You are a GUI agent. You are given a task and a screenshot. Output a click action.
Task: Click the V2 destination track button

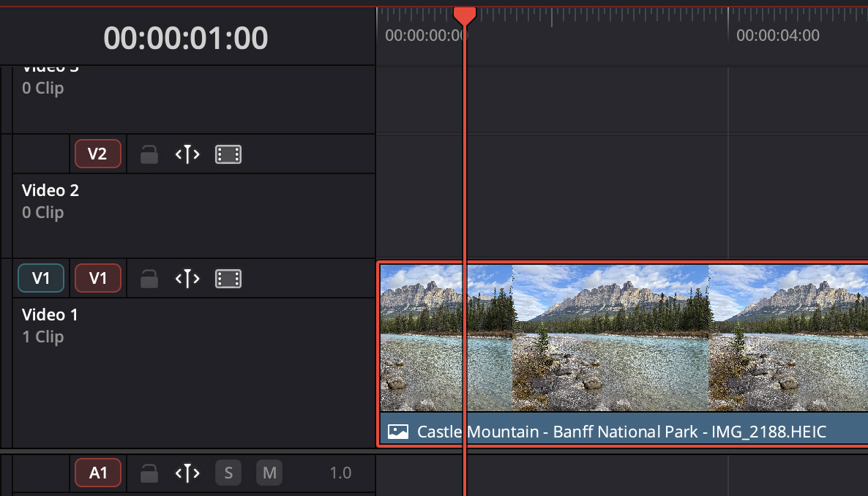click(97, 154)
